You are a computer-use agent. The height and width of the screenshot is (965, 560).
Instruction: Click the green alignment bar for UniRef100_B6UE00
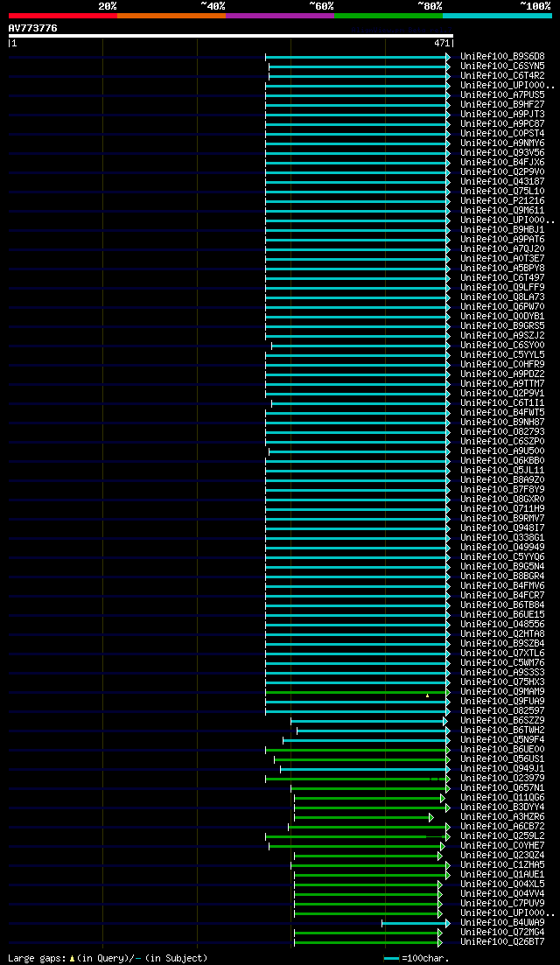pyautogui.click(x=358, y=750)
